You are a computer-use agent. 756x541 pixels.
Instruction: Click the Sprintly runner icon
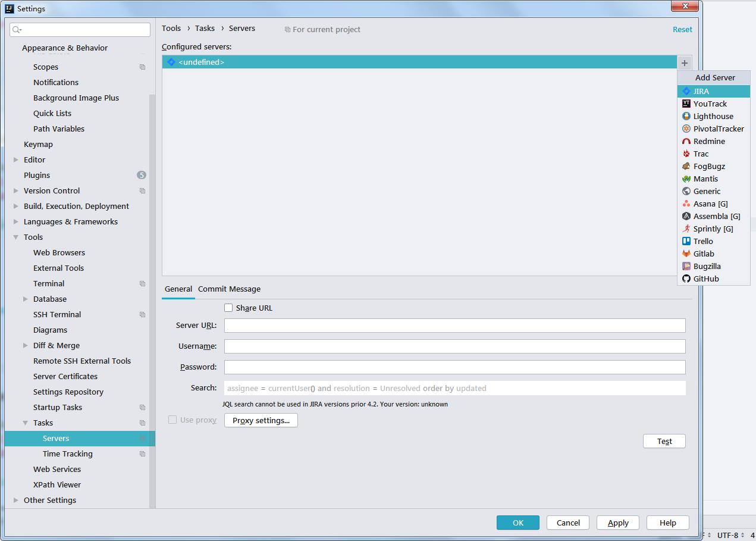(x=686, y=229)
